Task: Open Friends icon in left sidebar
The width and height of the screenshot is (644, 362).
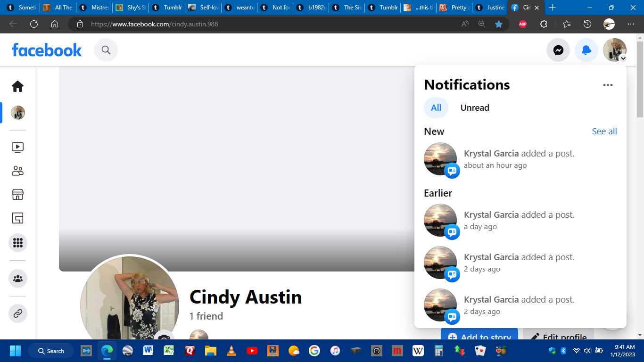Action: pyautogui.click(x=17, y=171)
